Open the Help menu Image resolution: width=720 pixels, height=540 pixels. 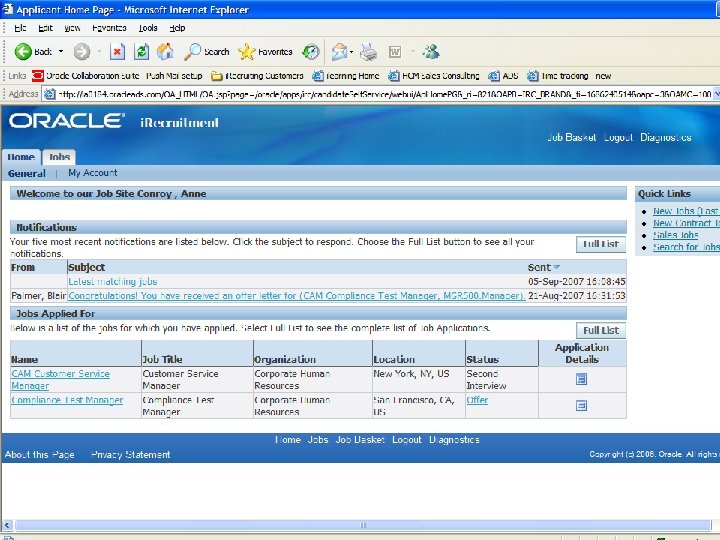point(177,28)
